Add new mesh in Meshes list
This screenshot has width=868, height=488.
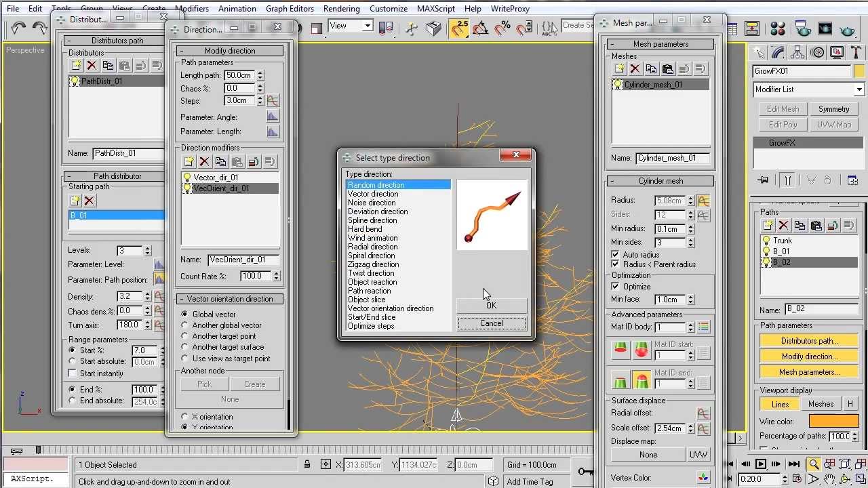pyautogui.click(x=618, y=69)
